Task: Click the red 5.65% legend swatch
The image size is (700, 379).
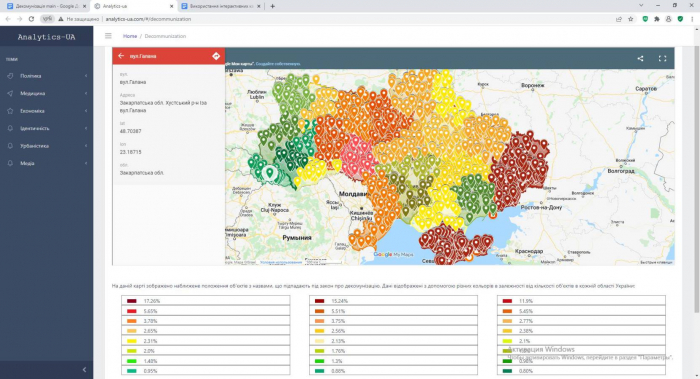Action: (131, 311)
